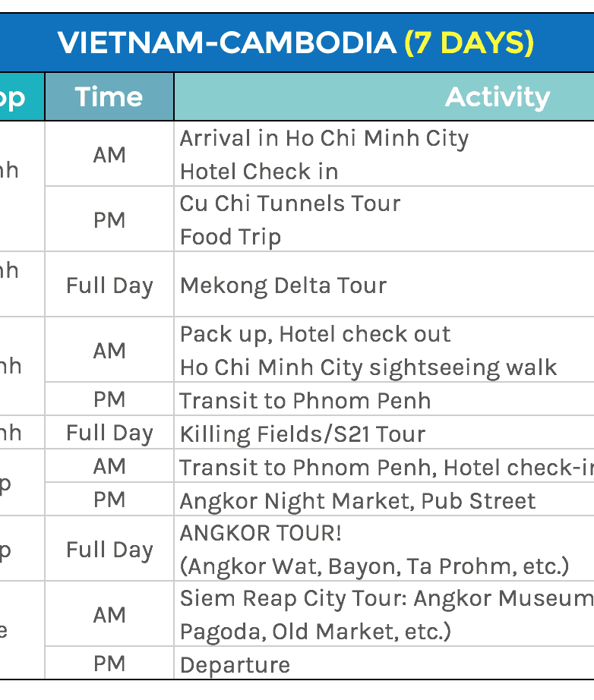Click the Hotel Check in line
The height and width of the screenshot is (700, 594).
coord(259,172)
